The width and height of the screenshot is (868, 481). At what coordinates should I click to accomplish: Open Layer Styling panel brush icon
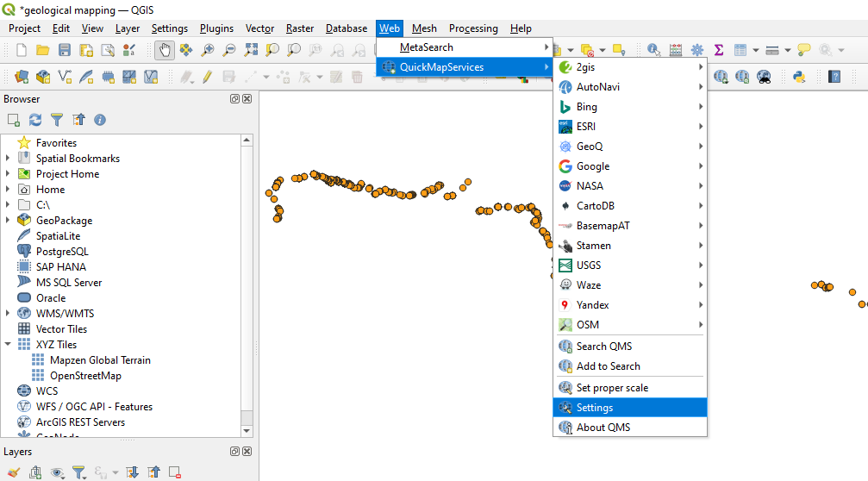[x=13, y=472]
